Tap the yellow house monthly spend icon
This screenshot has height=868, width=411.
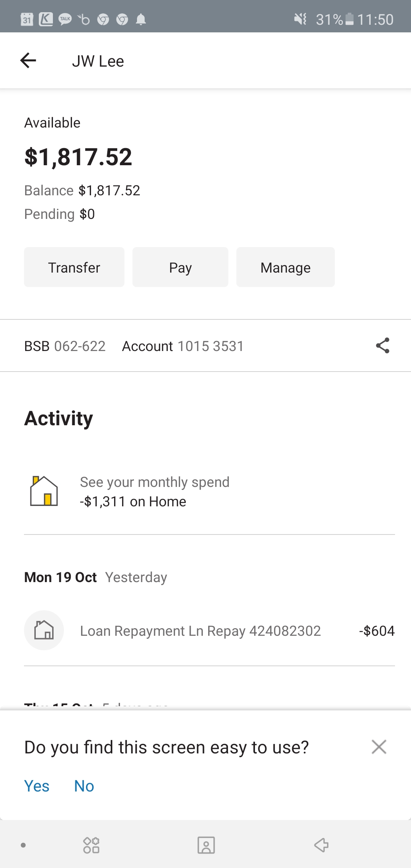click(44, 491)
